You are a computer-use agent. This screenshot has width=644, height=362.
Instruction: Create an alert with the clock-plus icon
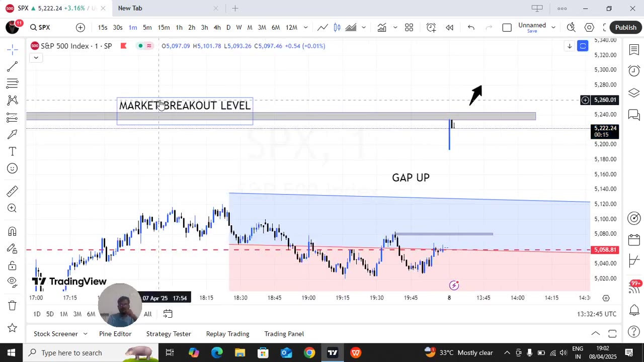point(431,28)
